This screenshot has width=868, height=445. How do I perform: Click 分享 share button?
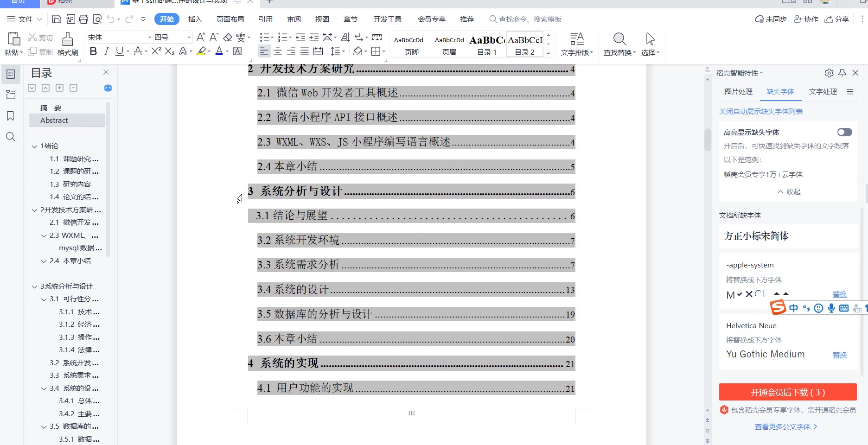tap(836, 19)
